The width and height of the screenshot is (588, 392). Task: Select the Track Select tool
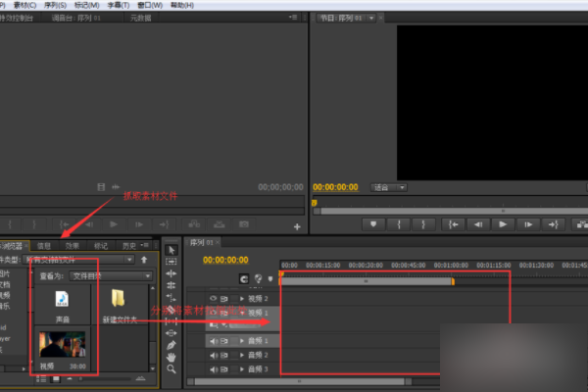pos(171,262)
